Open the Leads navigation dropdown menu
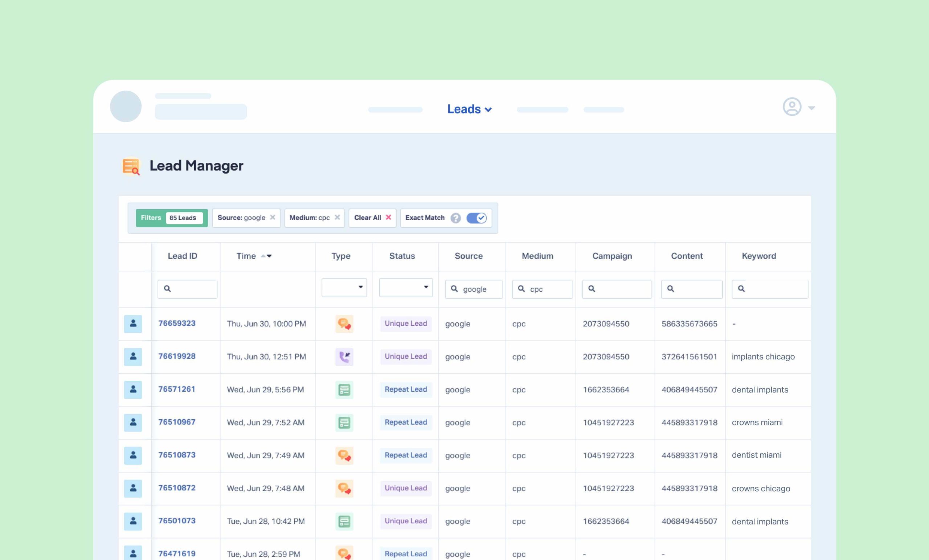Image resolution: width=929 pixels, height=560 pixels. 468,109
